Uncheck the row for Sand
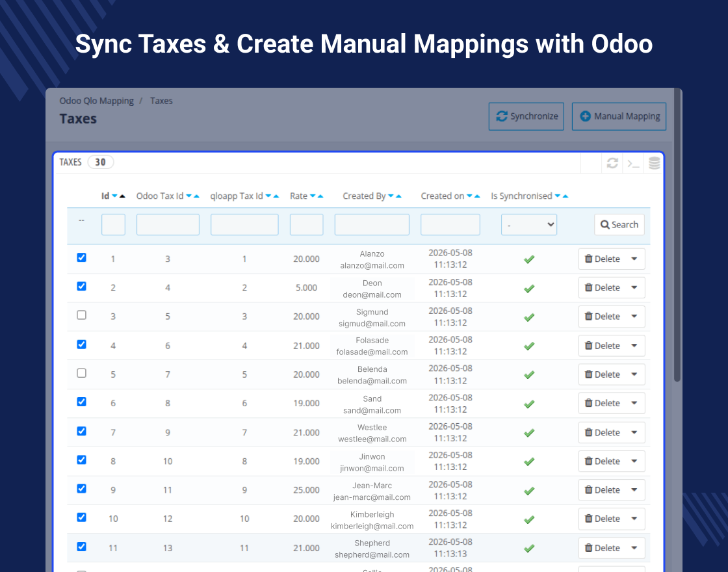Image resolution: width=728 pixels, height=572 pixels. tap(81, 402)
